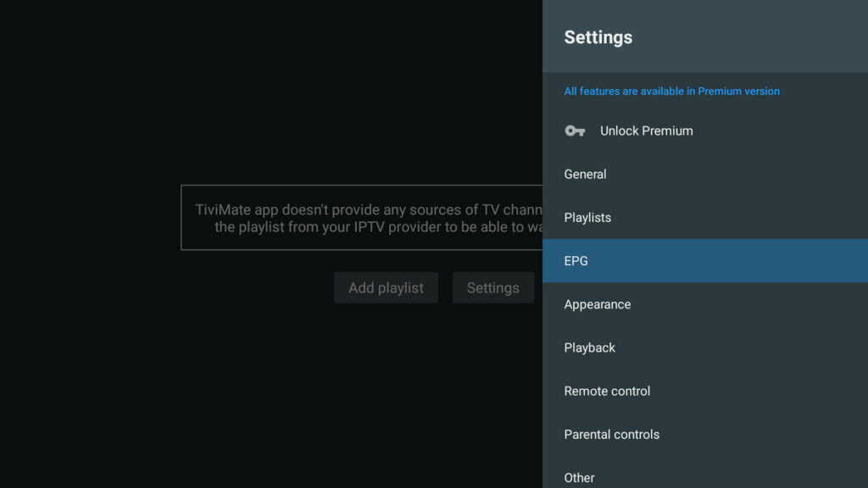This screenshot has width=868, height=488.
Task: Select the highlighted EPG entry
Action: pyautogui.click(x=576, y=261)
